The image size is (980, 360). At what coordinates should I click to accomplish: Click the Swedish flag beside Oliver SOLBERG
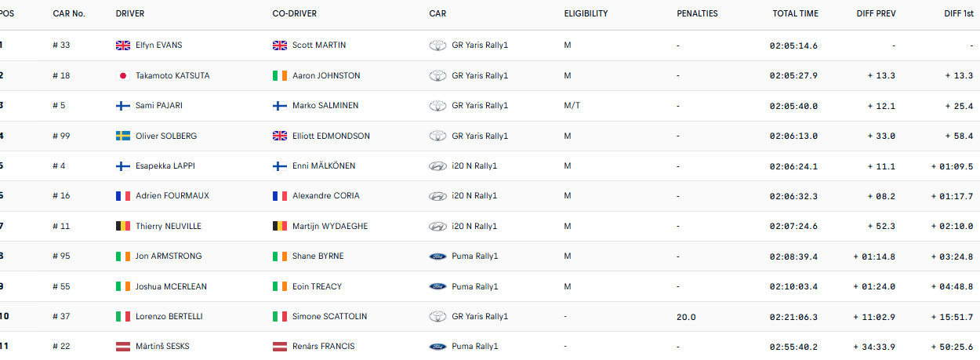122,136
